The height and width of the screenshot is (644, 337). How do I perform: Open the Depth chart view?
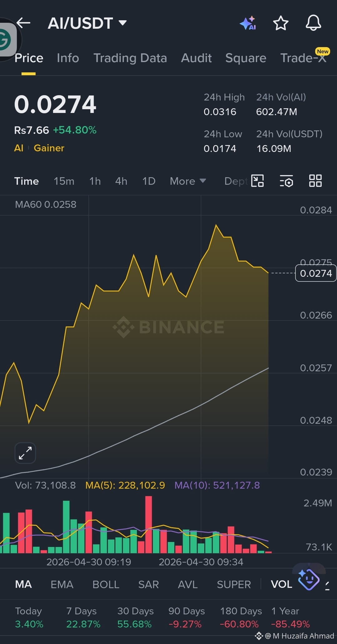[236, 181]
